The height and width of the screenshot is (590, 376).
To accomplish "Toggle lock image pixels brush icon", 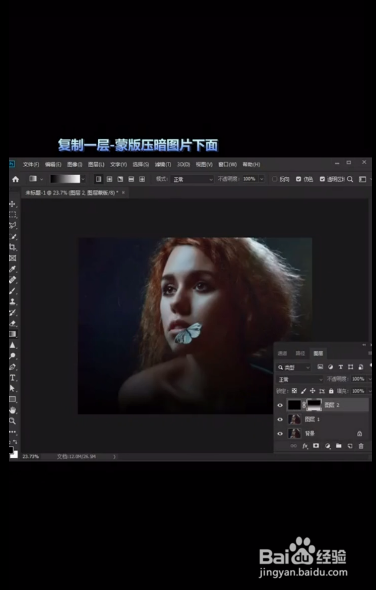I will 304,391.
